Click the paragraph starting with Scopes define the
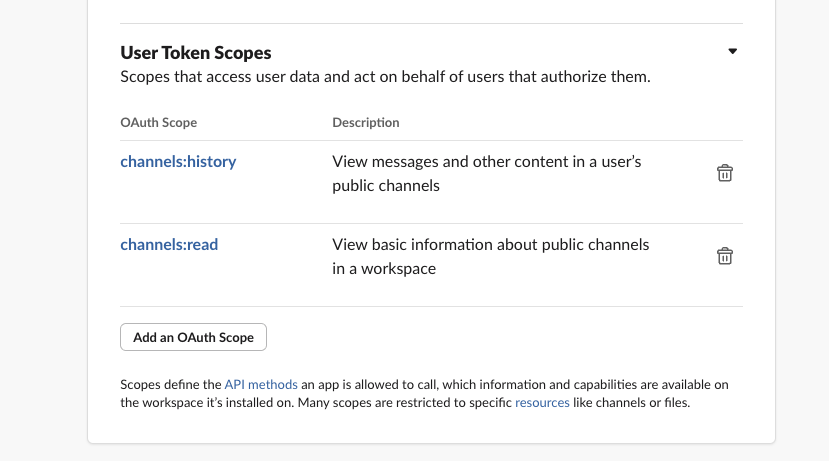The height and width of the screenshot is (461, 829). pyautogui.click(x=424, y=393)
